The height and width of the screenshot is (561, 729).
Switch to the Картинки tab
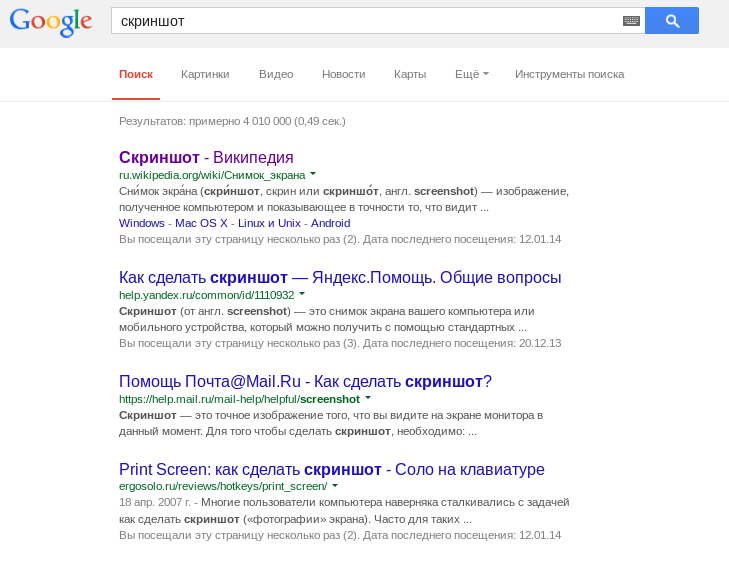pyautogui.click(x=205, y=74)
